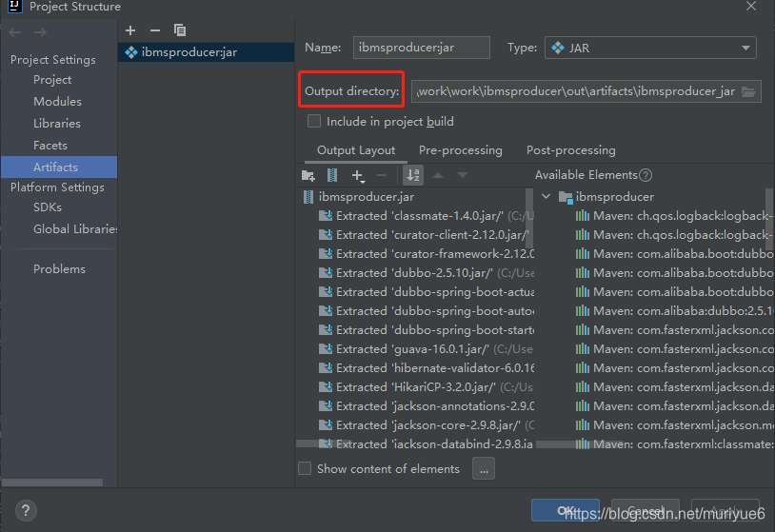Remove selected artifact with minus icon
Image resolution: width=775 pixels, height=532 pixels.
point(155,30)
